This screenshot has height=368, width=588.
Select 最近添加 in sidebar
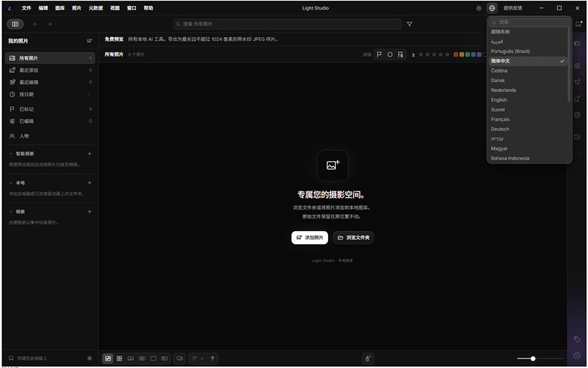[x=50, y=70]
